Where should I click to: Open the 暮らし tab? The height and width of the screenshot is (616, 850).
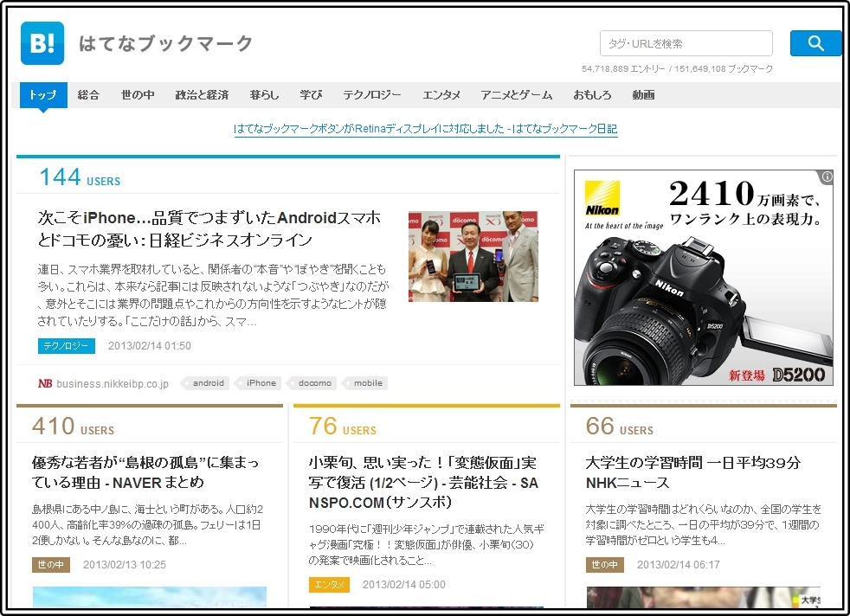pos(264,95)
